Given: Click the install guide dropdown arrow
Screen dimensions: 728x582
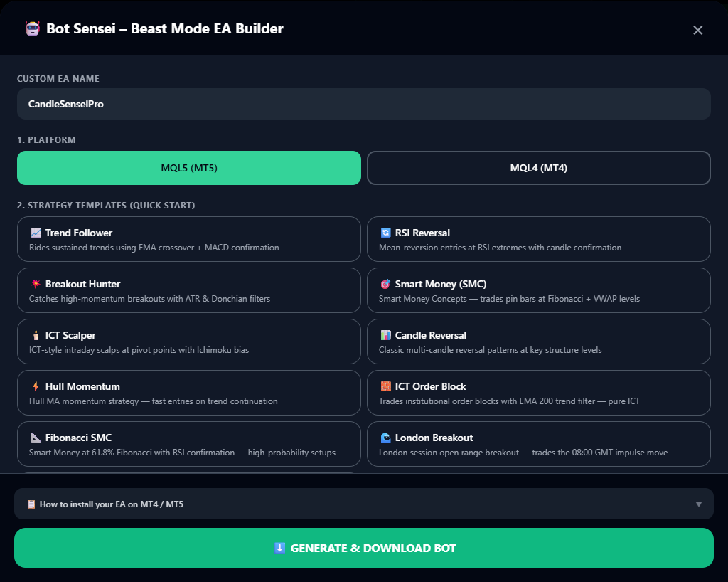Looking at the screenshot, I should [698, 504].
